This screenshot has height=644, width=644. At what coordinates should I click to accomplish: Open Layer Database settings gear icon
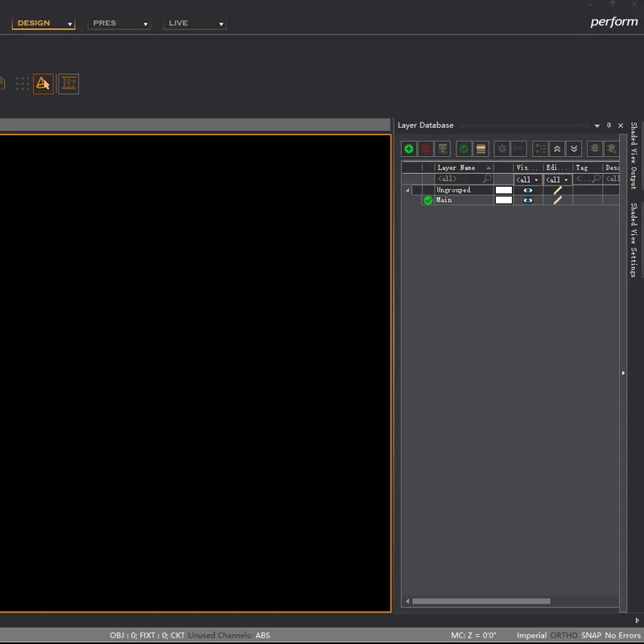[x=502, y=148]
